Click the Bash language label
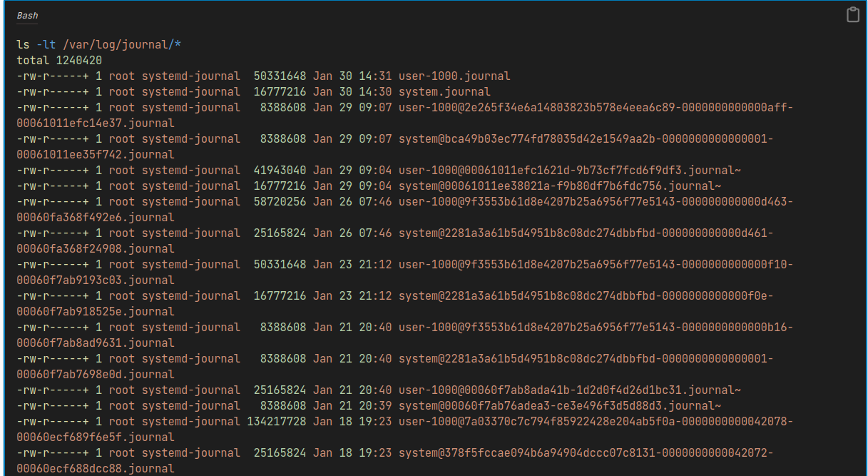The width and height of the screenshot is (868, 476). [x=27, y=15]
